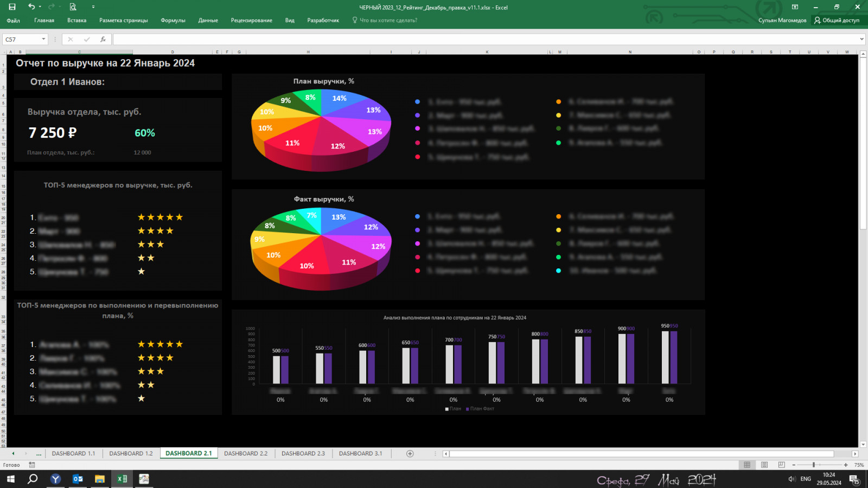Open the Формулы ribbon tab
The height and width of the screenshot is (488, 868).
(173, 21)
